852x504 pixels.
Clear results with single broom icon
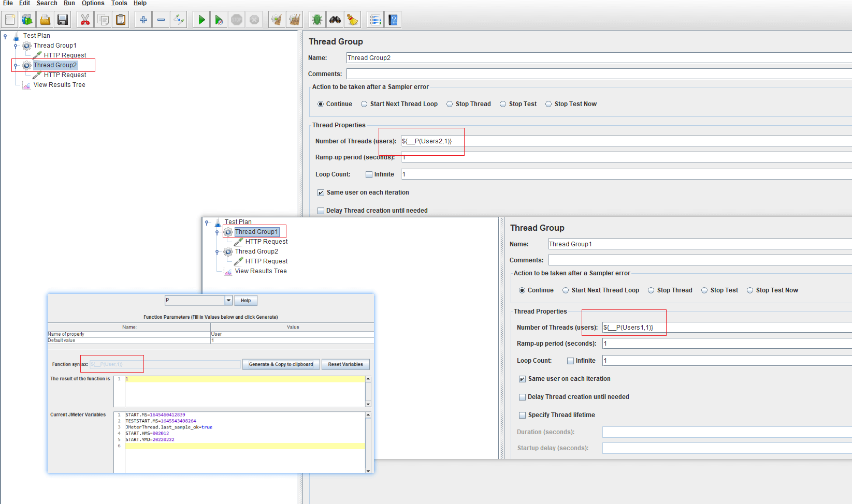tap(277, 20)
